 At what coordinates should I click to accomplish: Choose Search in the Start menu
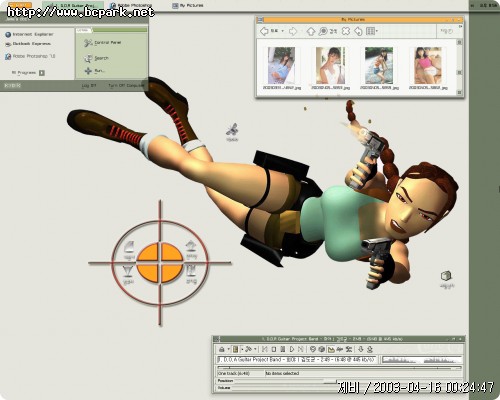pos(96,58)
